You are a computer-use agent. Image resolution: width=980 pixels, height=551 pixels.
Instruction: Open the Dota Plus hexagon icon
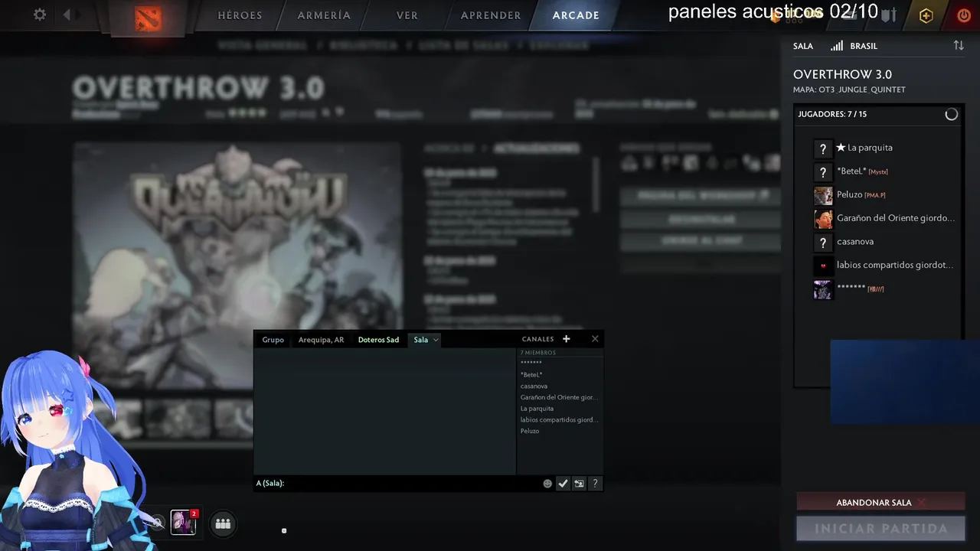click(x=926, y=15)
